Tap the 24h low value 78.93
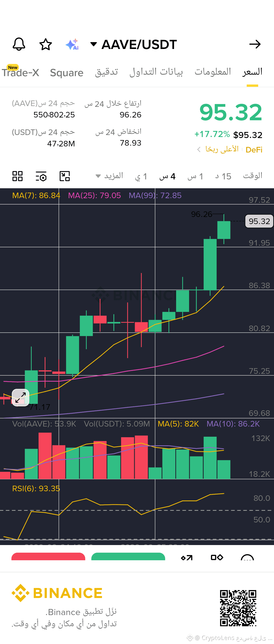 (130, 143)
